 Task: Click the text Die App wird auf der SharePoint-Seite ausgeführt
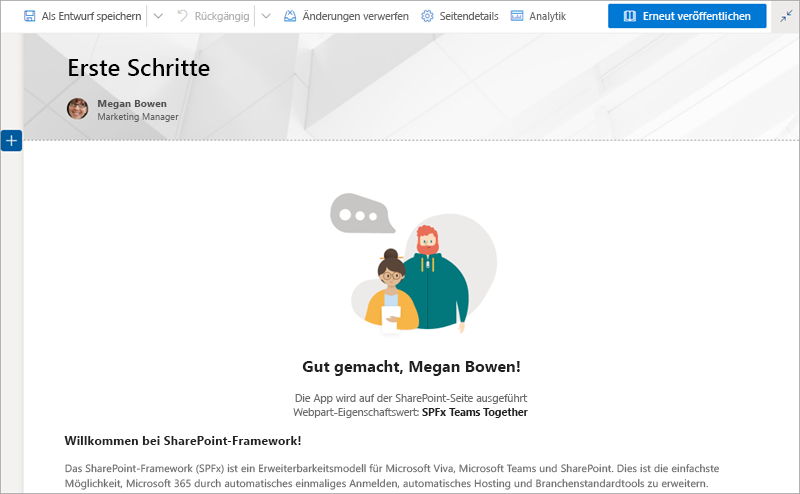pos(411,398)
